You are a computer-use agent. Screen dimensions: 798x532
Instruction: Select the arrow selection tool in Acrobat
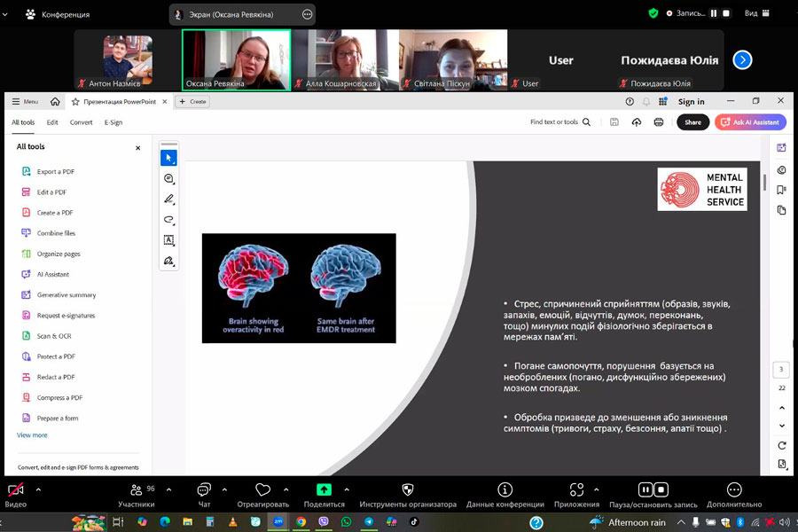(x=168, y=158)
